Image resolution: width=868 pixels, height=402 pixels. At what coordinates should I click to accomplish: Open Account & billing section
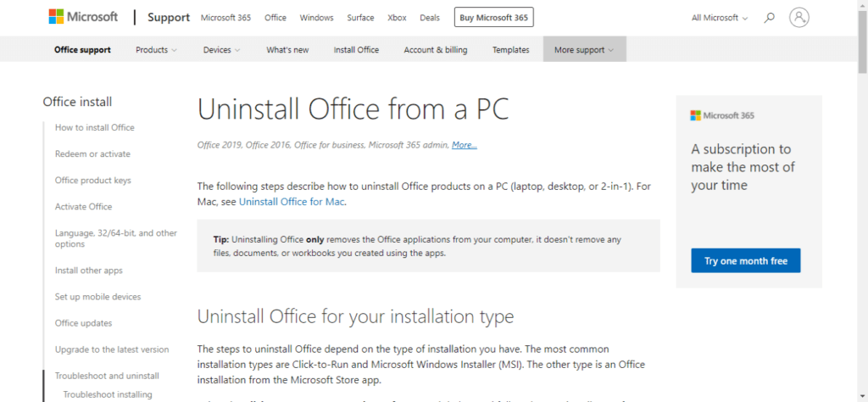point(435,50)
